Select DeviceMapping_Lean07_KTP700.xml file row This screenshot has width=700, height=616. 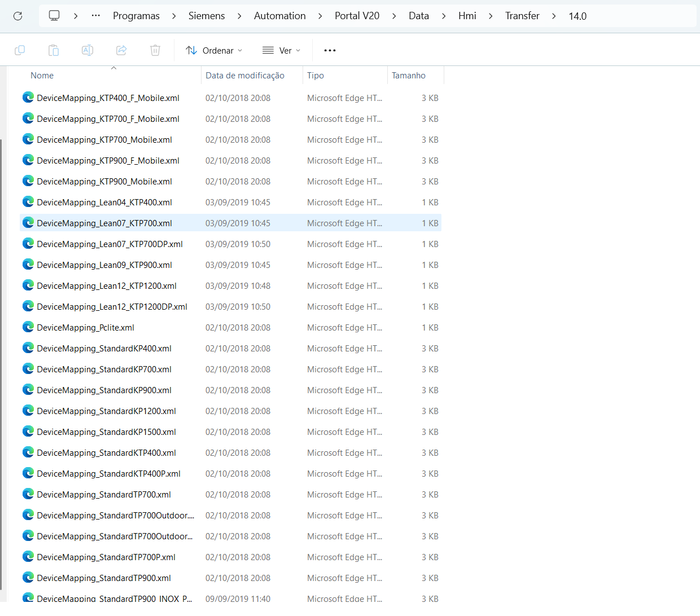click(x=104, y=223)
